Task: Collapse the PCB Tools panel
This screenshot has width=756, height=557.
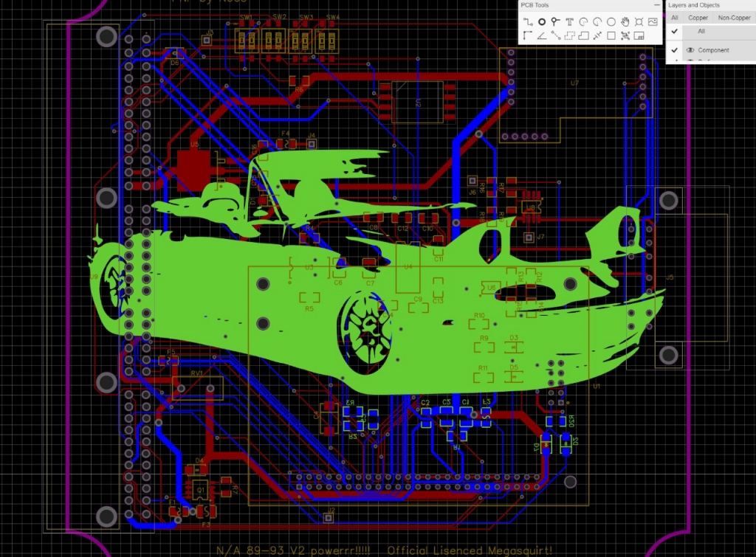Action: [656, 5]
